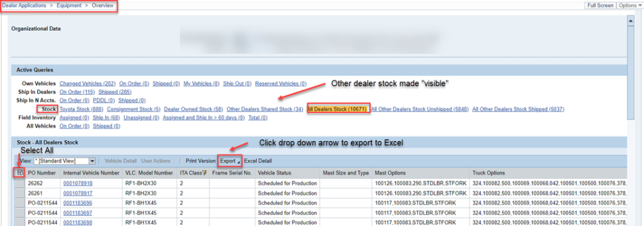Click the 26262 PO Number cell
This screenshot has height=226, width=644.
[x=43, y=183]
